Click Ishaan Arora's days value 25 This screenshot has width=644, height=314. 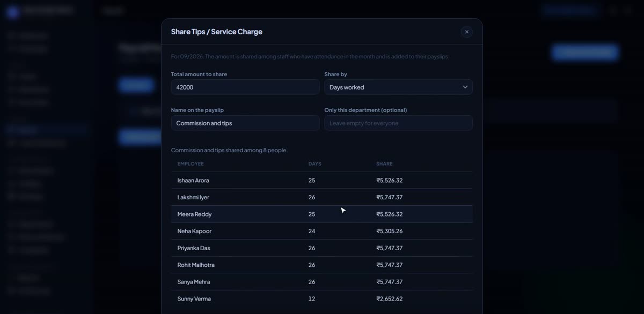point(312,181)
